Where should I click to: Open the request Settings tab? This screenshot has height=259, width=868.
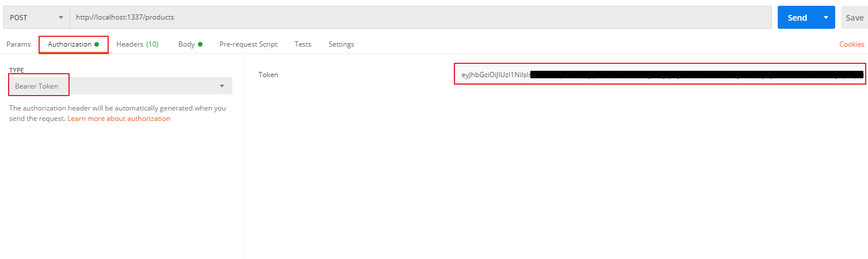[341, 44]
